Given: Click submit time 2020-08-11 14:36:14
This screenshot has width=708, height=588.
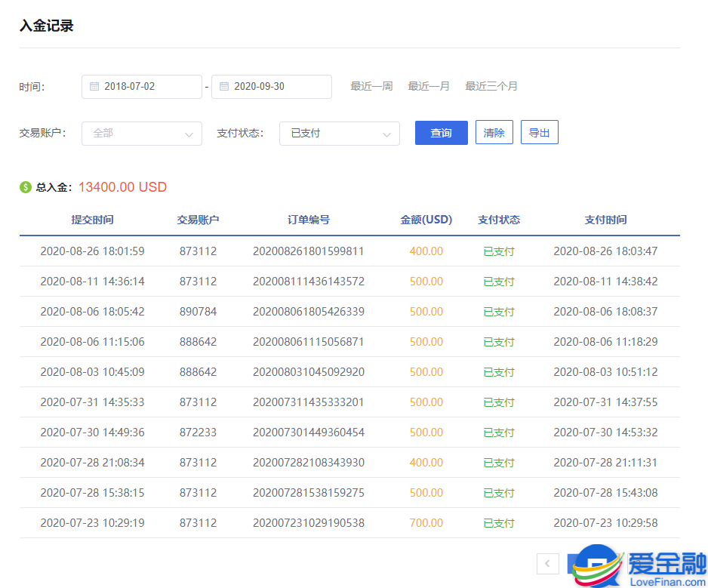Looking at the screenshot, I should point(93,282).
